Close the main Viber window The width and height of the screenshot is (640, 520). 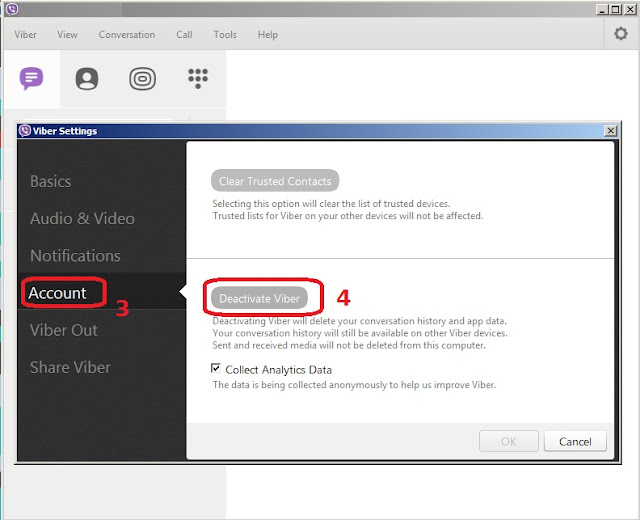(x=630, y=9)
